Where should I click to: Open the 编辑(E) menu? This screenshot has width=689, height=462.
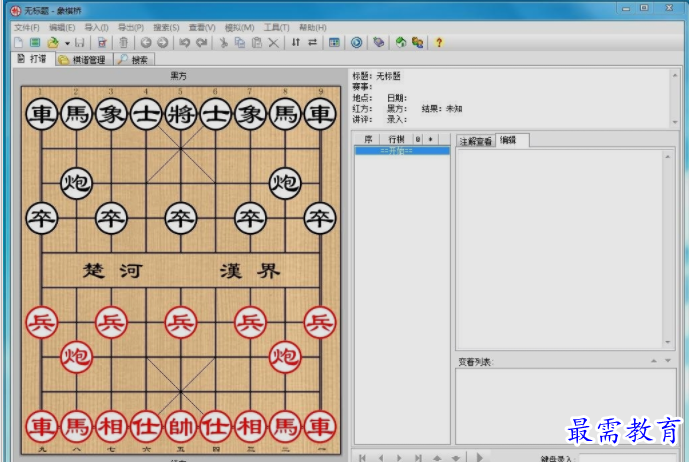[62, 28]
